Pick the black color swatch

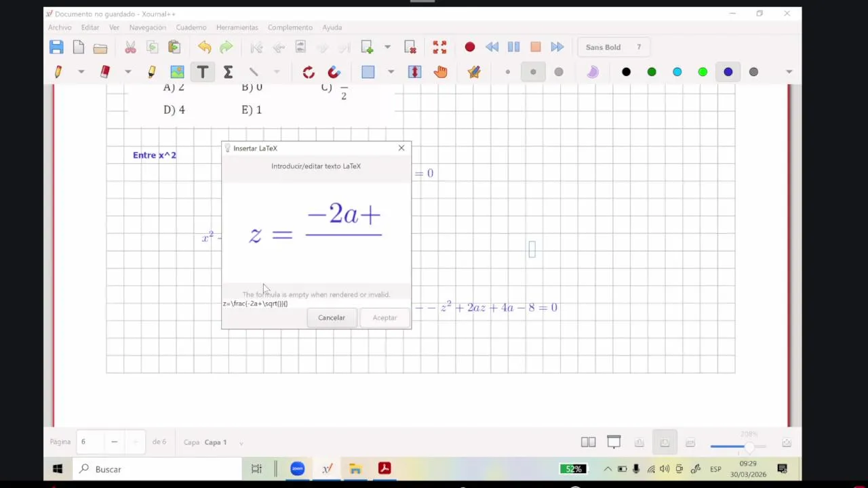[x=626, y=72]
